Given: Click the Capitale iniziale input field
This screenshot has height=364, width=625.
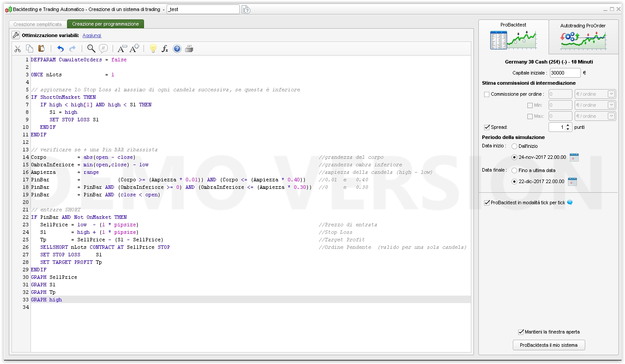Looking at the screenshot, I should click(x=565, y=73).
